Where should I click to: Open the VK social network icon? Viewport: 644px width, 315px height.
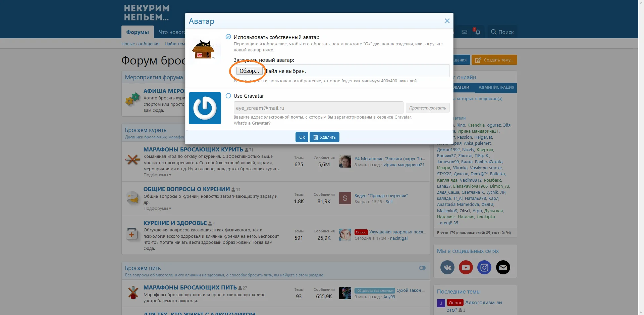(x=447, y=267)
